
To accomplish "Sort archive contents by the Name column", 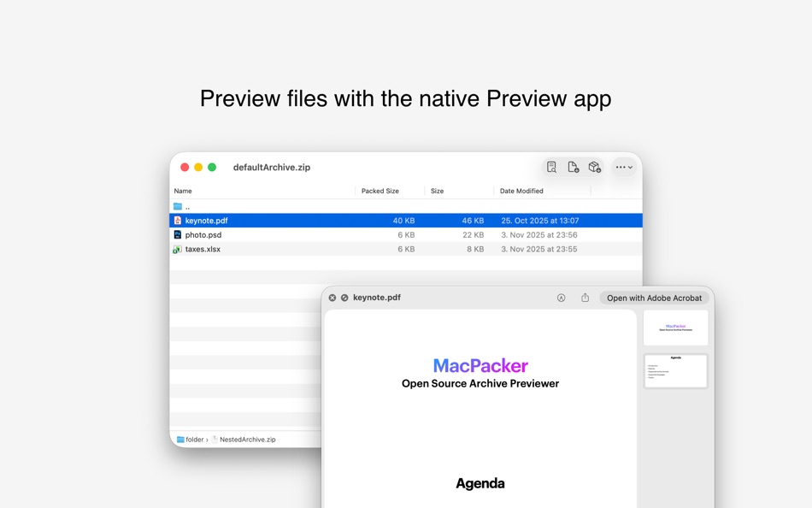I will [182, 191].
